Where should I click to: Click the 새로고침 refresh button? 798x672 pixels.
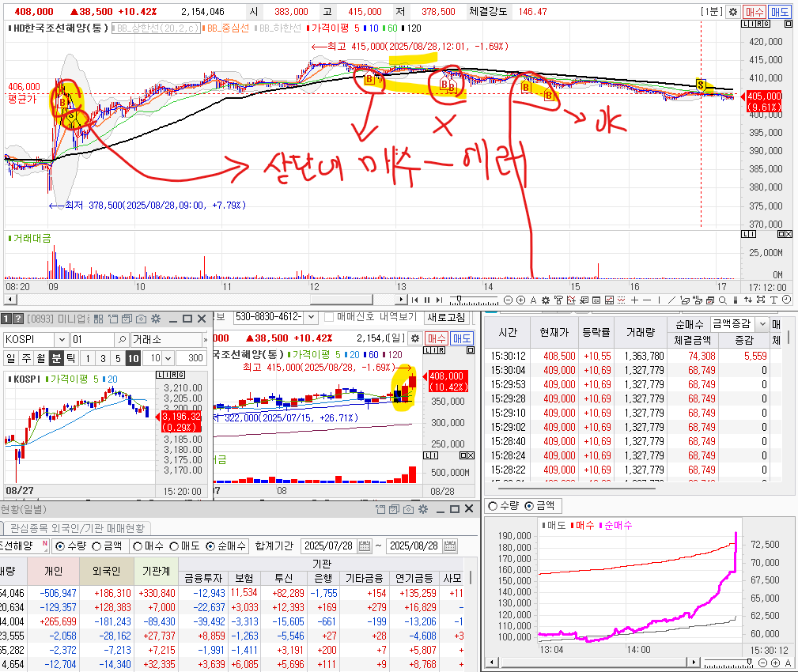pyautogui.click(x=446, y=318)
